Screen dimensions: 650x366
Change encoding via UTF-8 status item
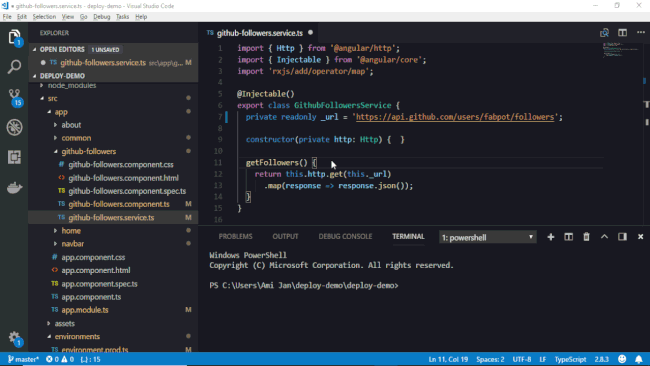tap(521, 359)
